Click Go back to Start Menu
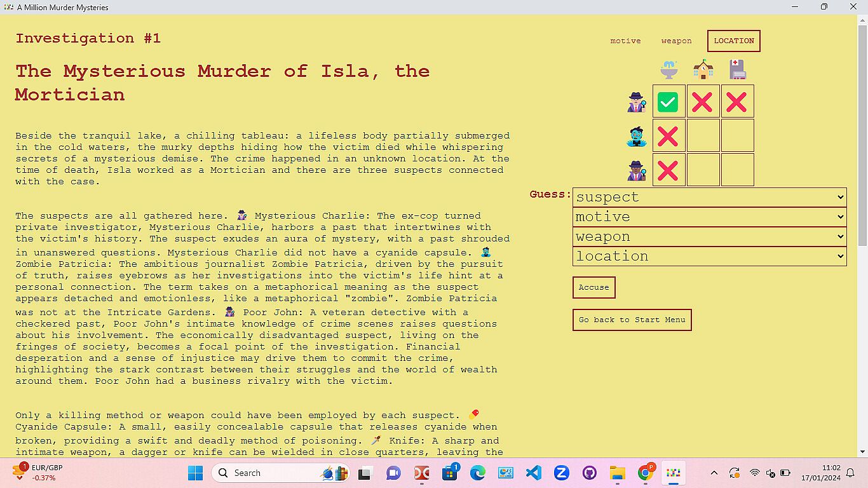868x488 pixels. click(x=632, y=320)
